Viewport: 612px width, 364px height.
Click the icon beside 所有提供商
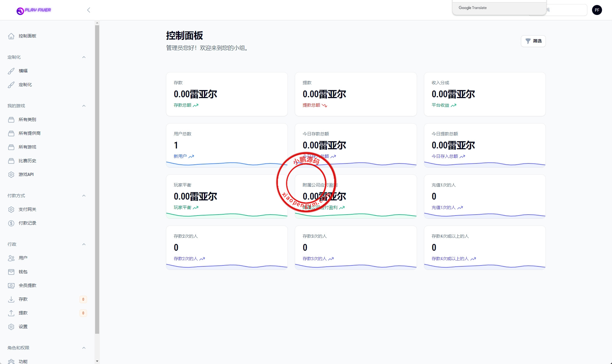click(x=11, y=133)
